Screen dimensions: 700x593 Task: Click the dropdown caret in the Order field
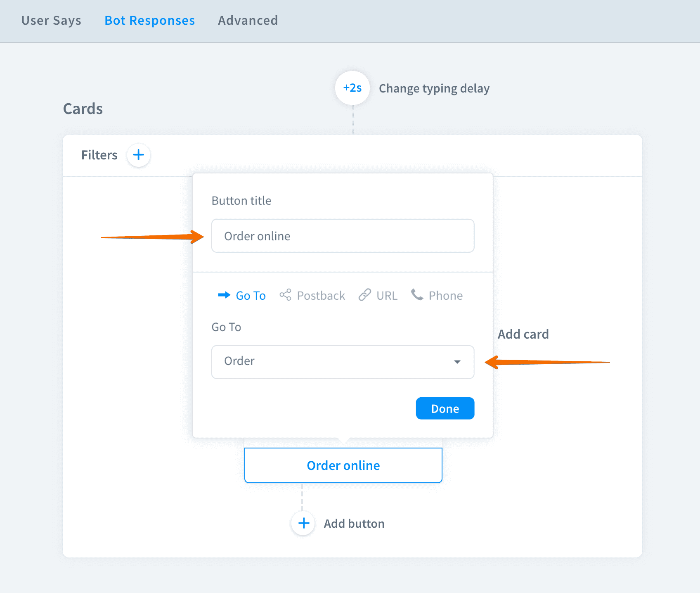[457, 362]
